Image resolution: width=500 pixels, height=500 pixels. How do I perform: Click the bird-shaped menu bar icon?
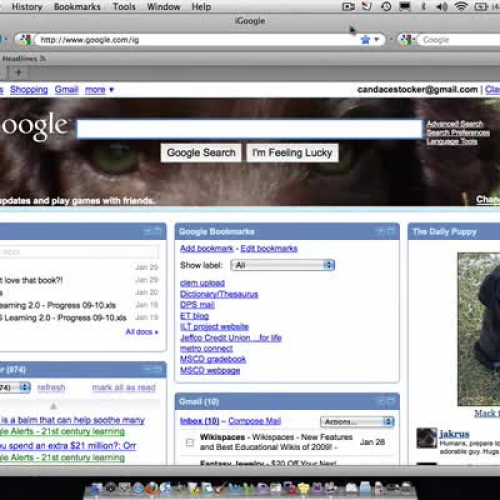coord(367,7)
